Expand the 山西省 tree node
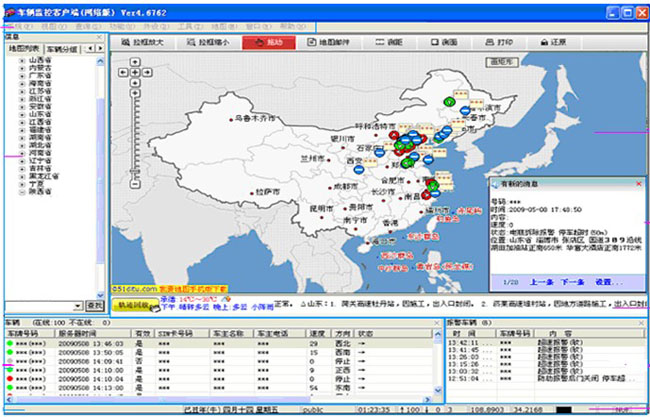The image size is (650, 417). (x=22, y=61)
